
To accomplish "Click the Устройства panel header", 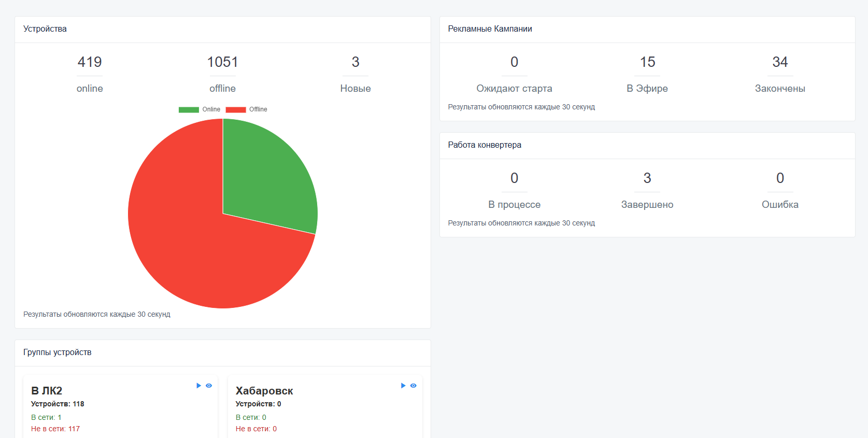I will pos(223,30).
